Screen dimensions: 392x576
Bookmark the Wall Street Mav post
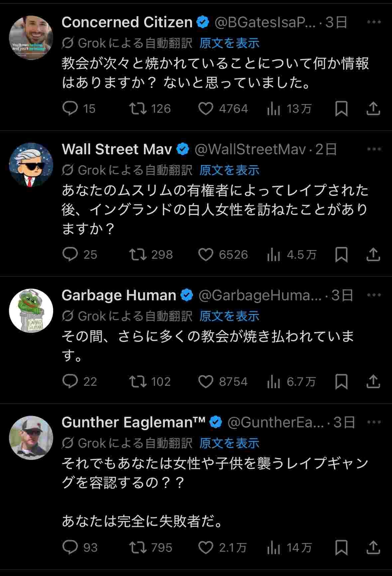point(341,254)
